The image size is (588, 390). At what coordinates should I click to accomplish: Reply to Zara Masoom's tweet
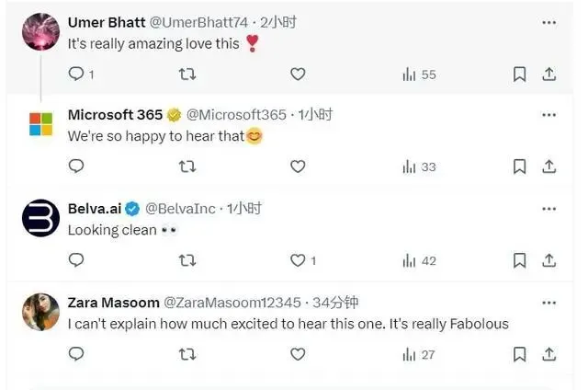click(x=77, y=353)
